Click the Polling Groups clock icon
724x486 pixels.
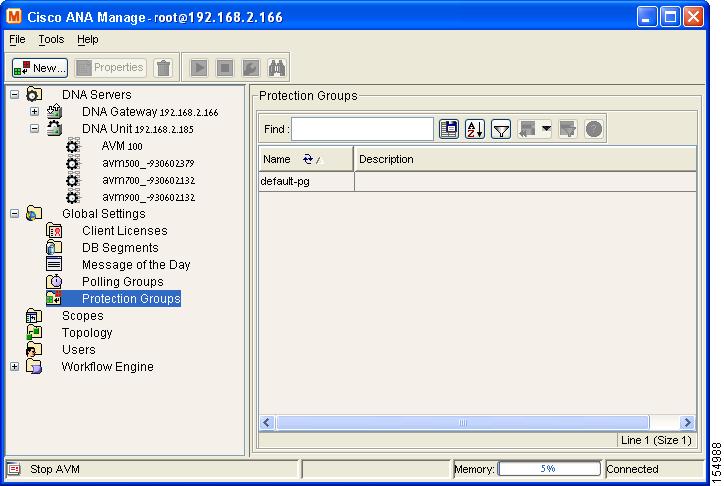[54, 281]
